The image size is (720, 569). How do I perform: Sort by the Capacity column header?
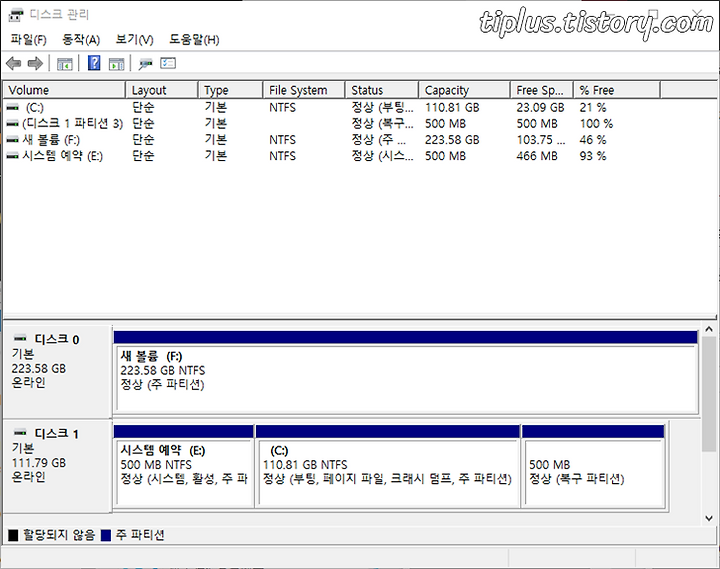[x=465, y=90]
